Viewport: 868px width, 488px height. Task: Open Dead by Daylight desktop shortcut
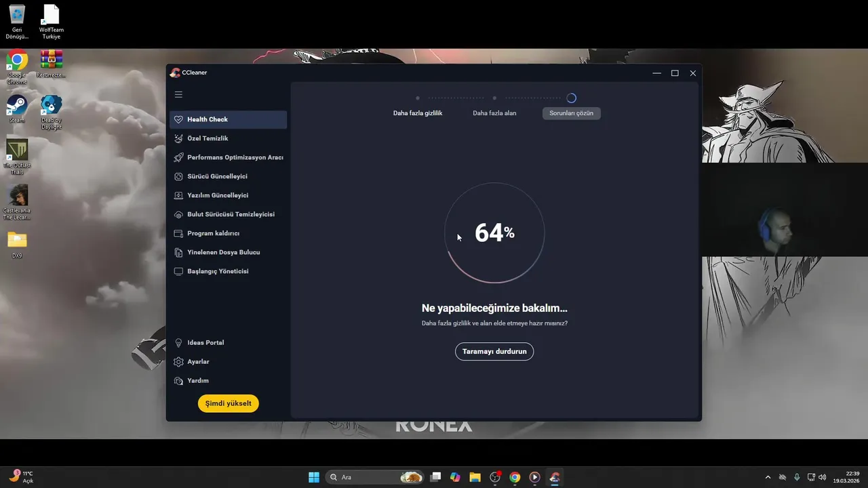(52, 113)
